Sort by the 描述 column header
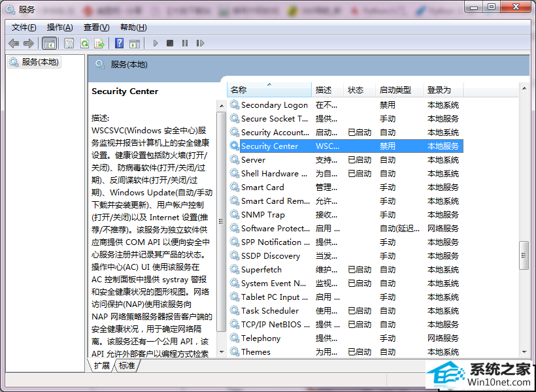The image size is (536, 392). [327, 90]
